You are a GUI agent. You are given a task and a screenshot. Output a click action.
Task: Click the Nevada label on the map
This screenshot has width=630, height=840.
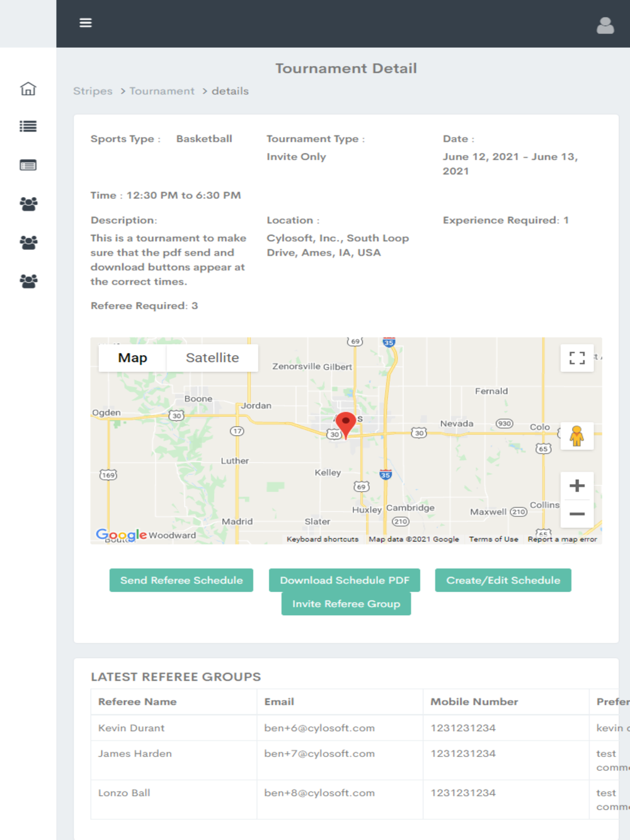pos(457,424)
